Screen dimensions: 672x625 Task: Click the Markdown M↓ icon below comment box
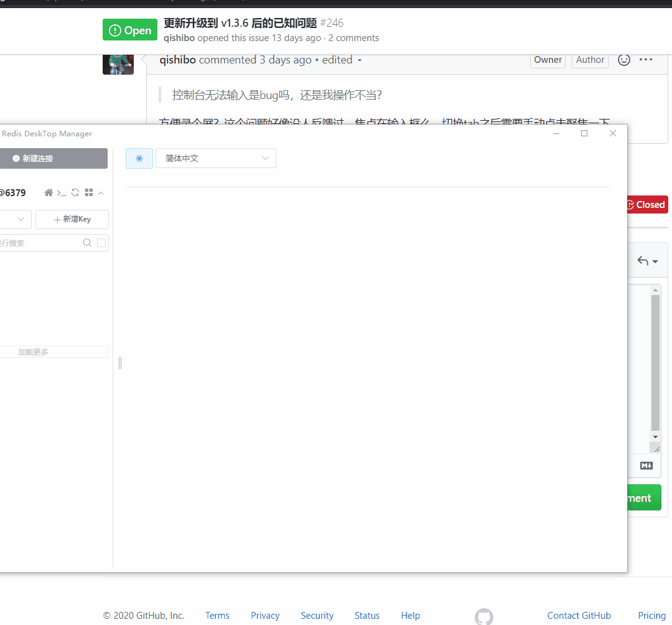(x=646, y=466)
